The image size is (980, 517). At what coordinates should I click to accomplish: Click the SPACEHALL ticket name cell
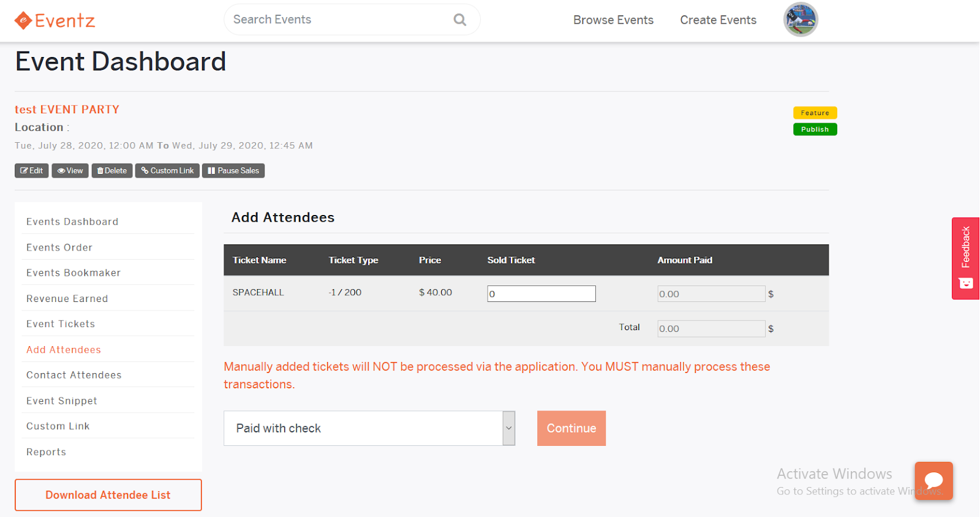coord(258,293)
